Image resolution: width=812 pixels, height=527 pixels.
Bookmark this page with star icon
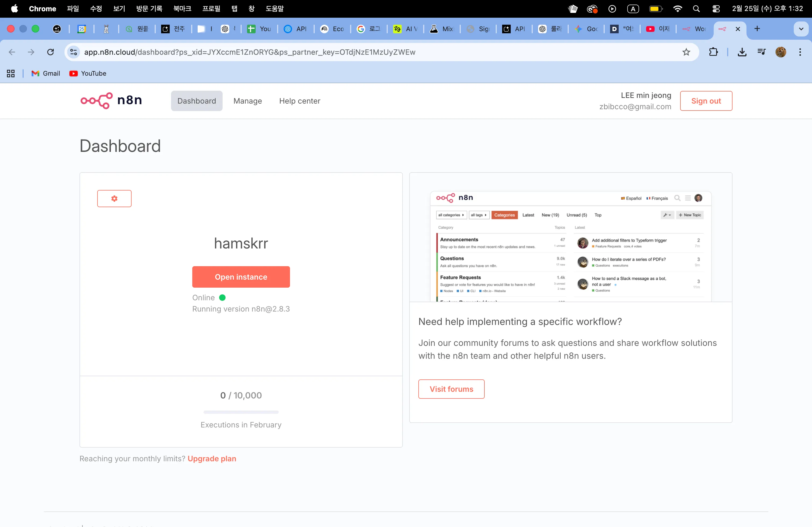[x=686, y=52]
